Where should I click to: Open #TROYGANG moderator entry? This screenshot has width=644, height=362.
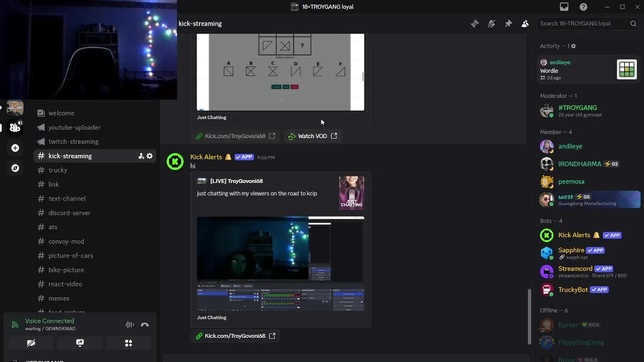(x=589, y=111)
